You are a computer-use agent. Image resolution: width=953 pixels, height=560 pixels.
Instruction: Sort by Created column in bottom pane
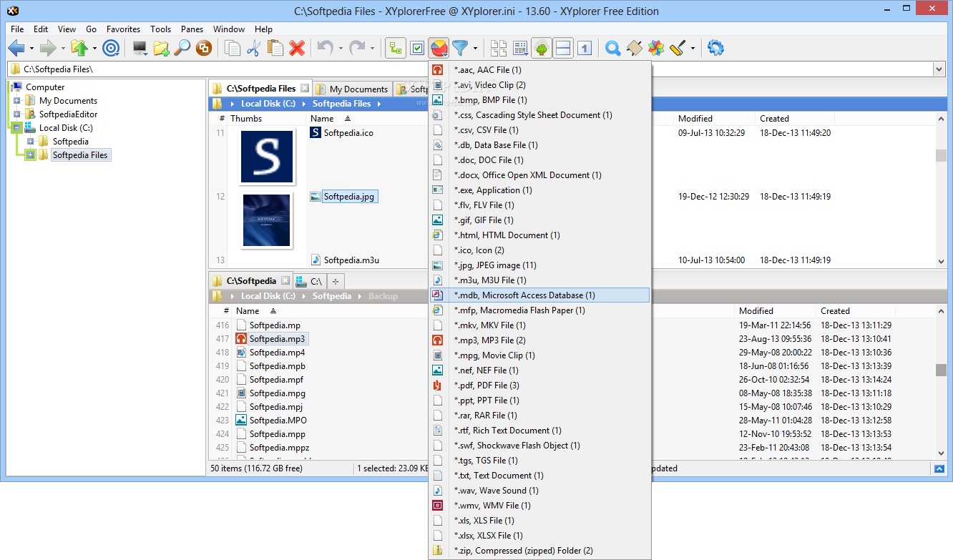coord(835,311)
